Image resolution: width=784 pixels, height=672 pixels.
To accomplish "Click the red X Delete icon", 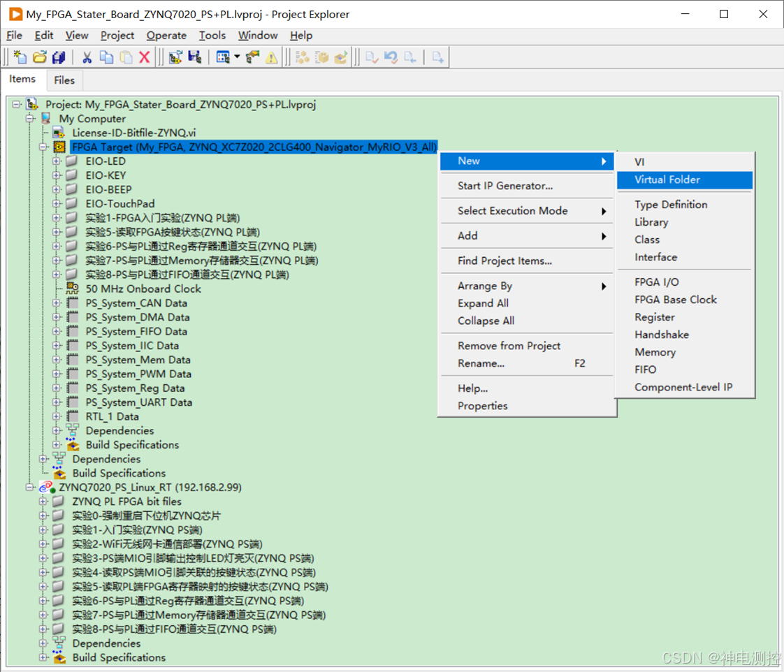I will (145, 57).
